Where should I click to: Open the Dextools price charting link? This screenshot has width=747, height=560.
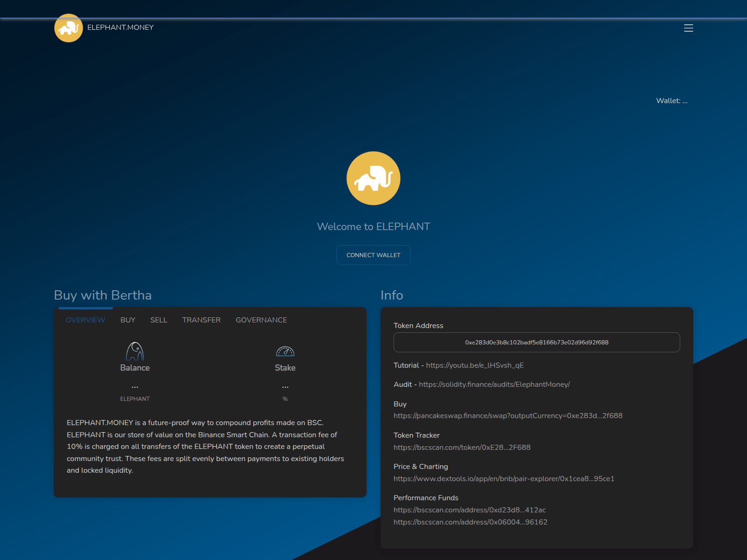click(504, 479)
